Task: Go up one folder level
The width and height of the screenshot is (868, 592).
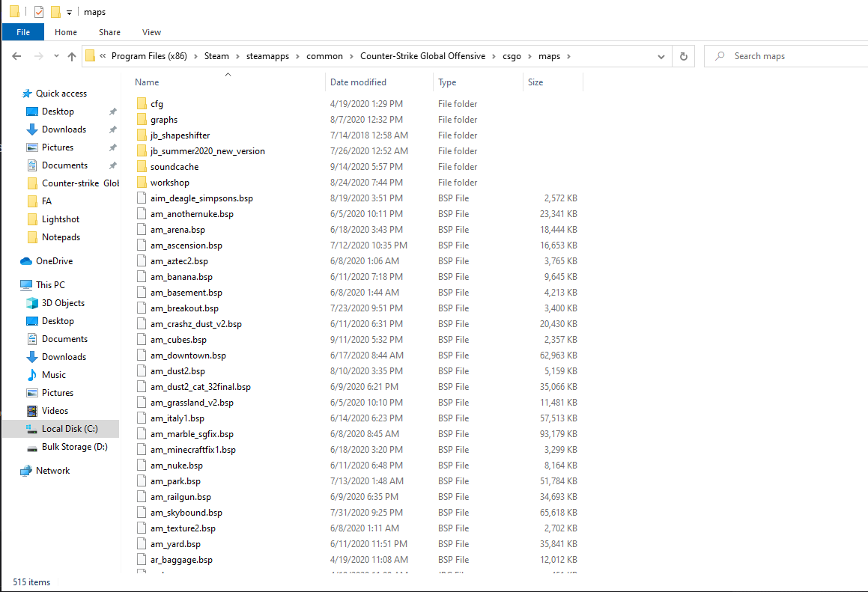Action: [x=71, y=56]
